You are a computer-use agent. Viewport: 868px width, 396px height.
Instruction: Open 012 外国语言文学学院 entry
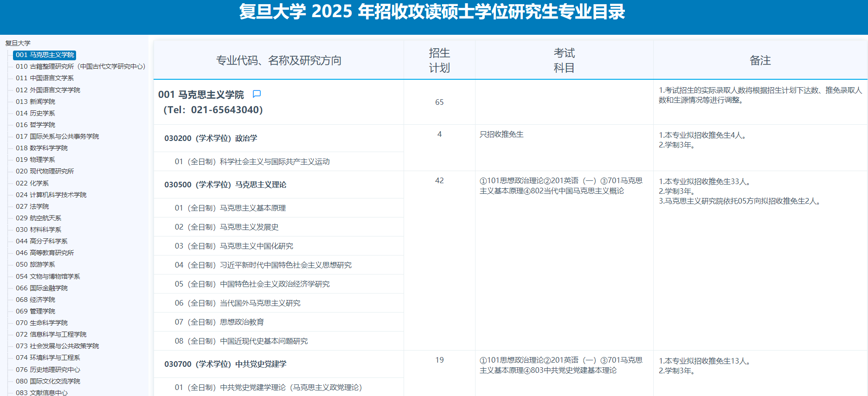click(48, 90)
